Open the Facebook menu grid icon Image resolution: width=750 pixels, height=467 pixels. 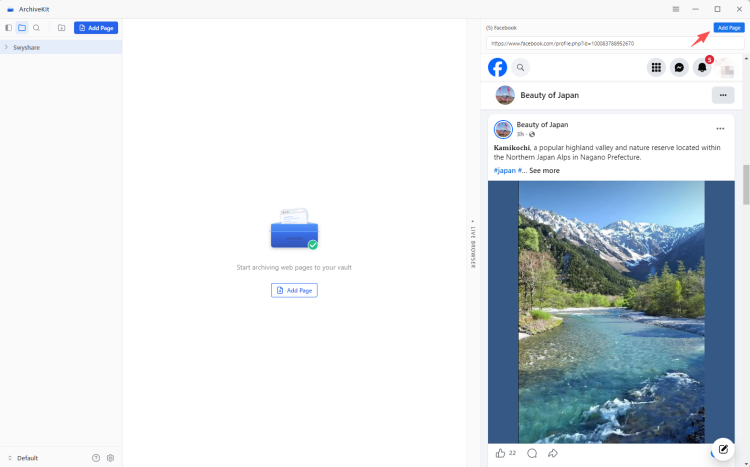click(x=656, y=68)
